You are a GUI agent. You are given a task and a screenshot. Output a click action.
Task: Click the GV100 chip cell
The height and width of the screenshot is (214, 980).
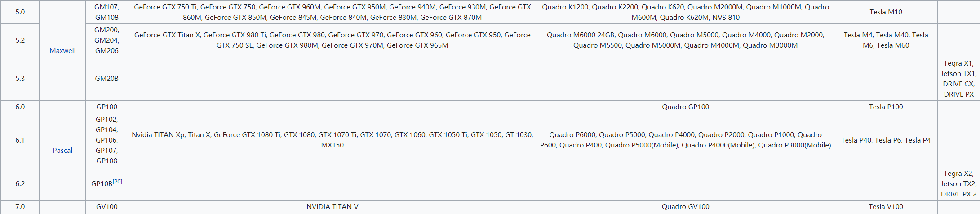(107, 207)
